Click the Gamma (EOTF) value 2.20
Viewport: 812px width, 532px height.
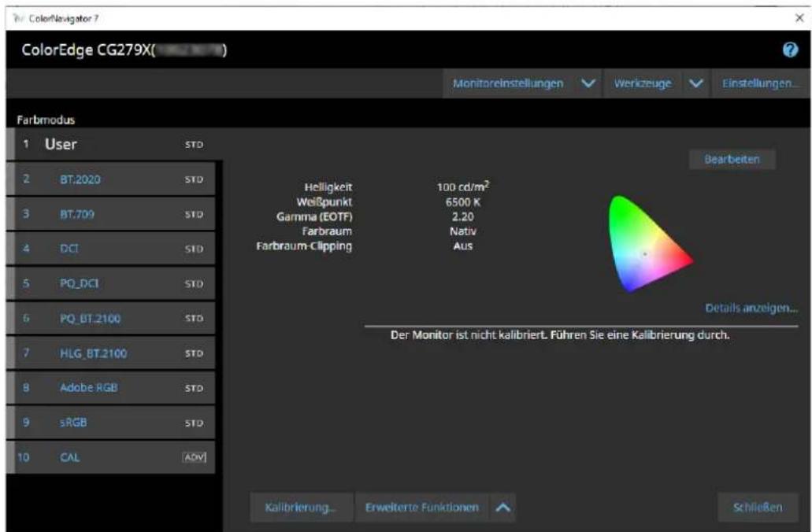(x=463, y=216)
